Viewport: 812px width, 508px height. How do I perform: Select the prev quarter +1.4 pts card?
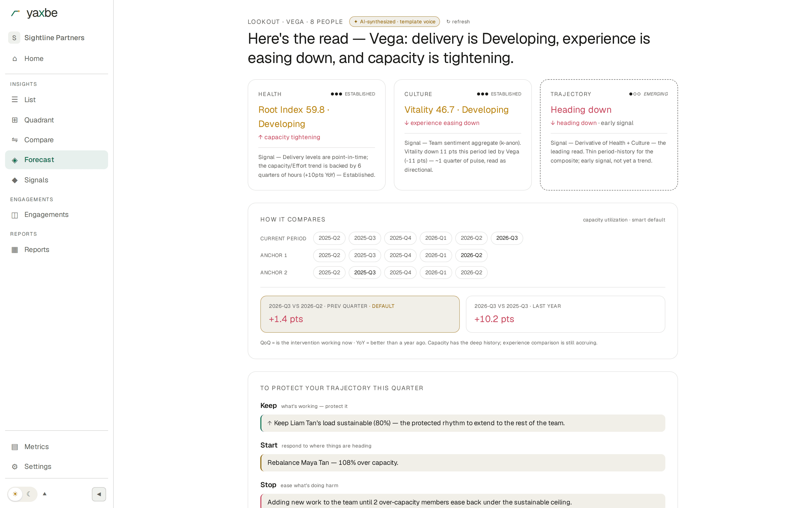(360, 314)
